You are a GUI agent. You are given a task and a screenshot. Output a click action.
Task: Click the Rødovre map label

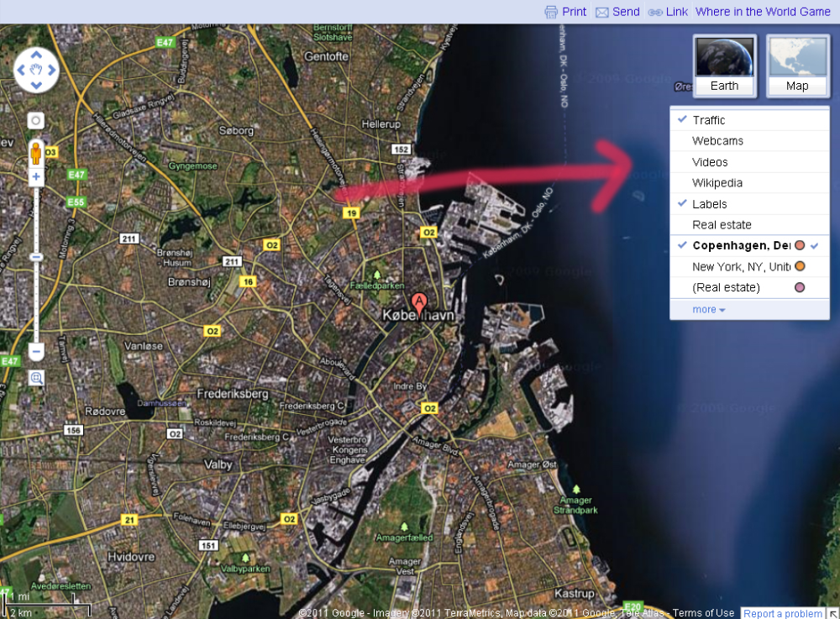(105, 412)
